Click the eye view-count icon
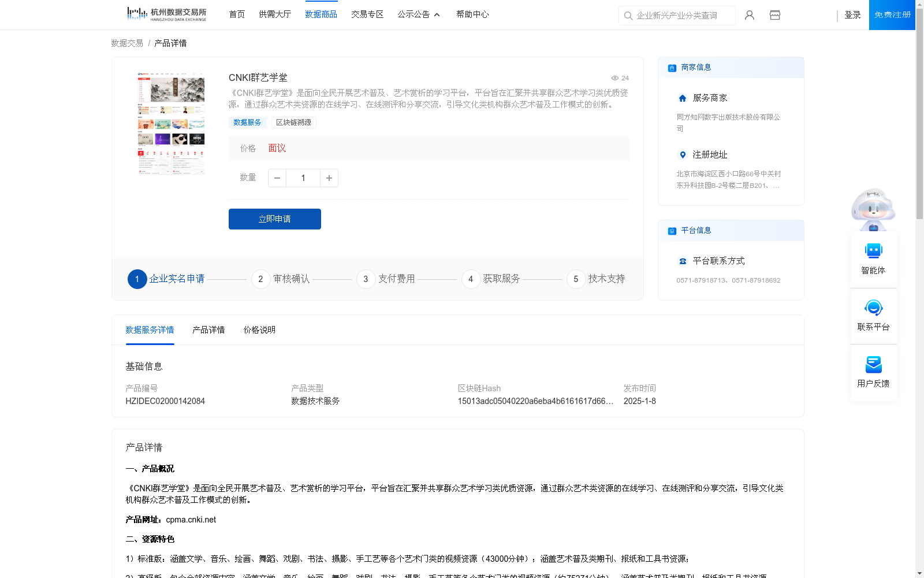Screen dimensions: 924x578 tap(615, 78)
